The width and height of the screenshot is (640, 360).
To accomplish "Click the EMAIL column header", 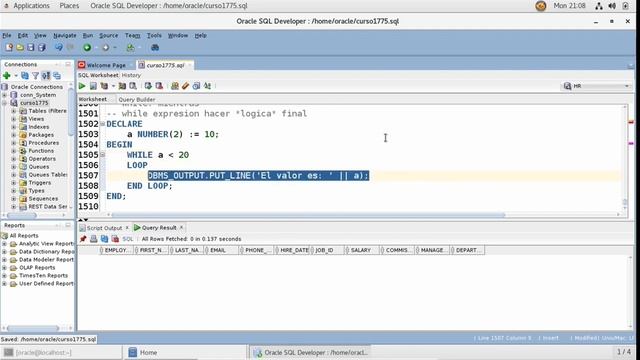I will 221,250.
